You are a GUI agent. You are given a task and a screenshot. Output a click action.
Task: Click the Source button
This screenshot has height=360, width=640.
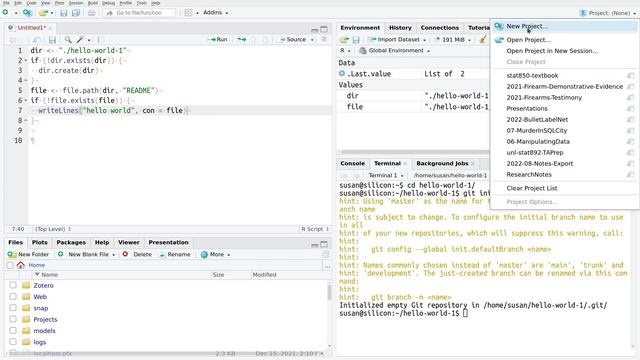point(292,40)
